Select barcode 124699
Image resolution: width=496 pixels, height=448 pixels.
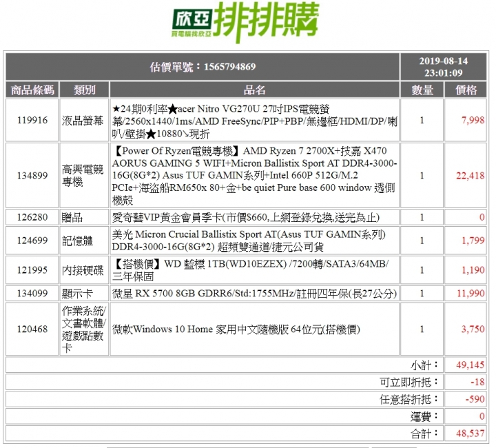click(32, 241)
